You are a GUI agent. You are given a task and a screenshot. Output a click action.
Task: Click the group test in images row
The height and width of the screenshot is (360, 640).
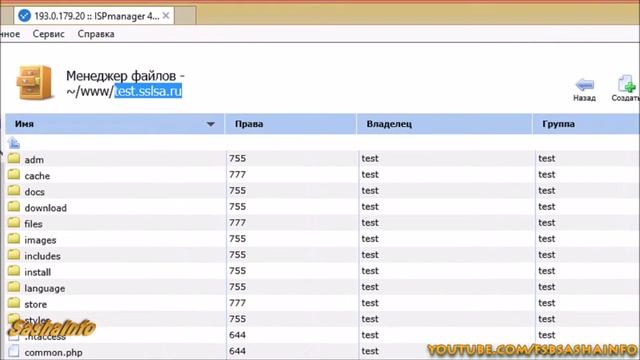547,239
